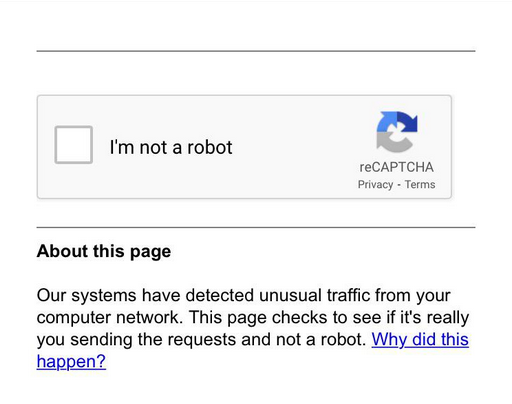Image resolution: width=512 pixels, height=404 pixels.
Task: Click the "About this page" heading
Action: [104, 251]
